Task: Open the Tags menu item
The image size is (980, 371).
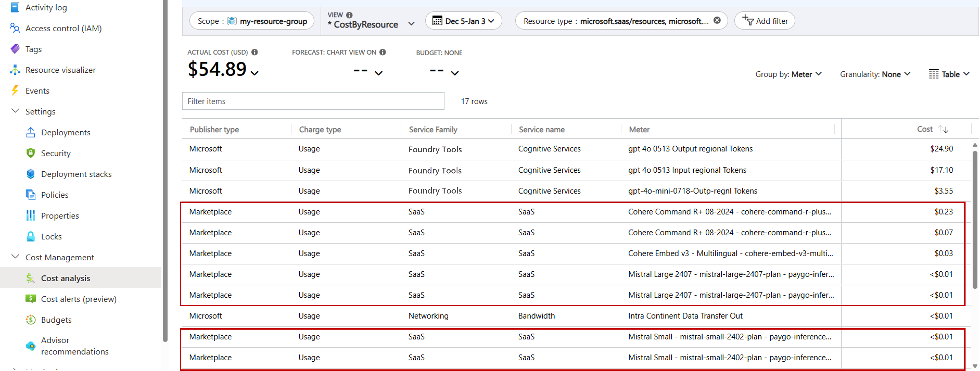Action: click(33, 49)
